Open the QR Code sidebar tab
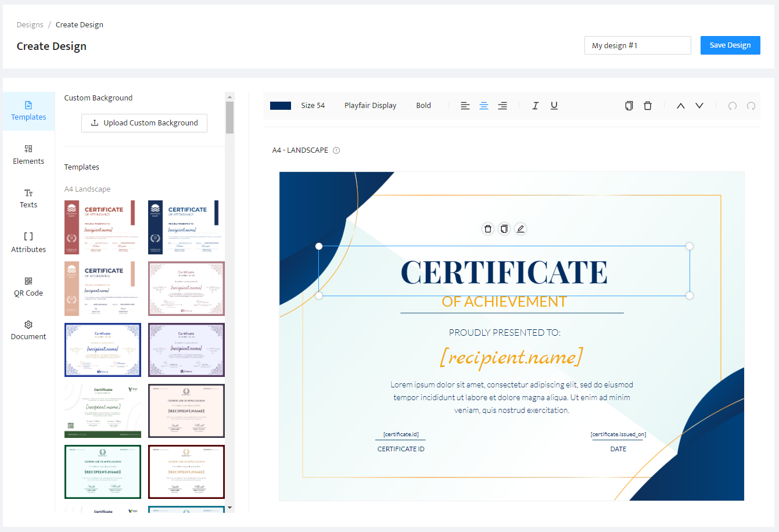The width and height of the screenshot is (779, 532). point(28,286)
